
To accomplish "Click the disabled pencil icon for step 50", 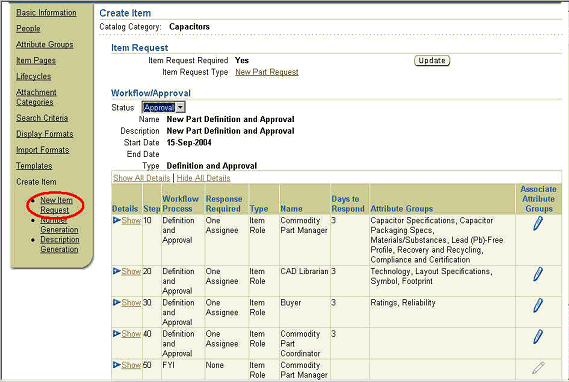I will (x=538, y=367).
